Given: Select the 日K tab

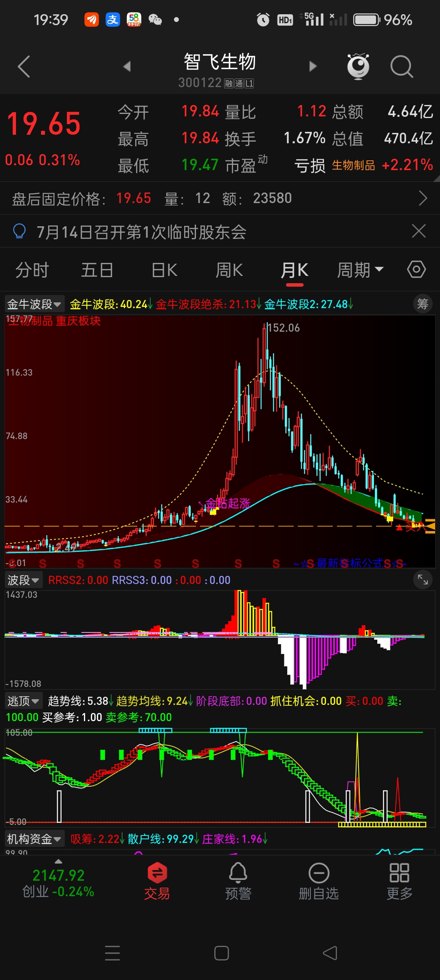Looking at the screenshot, I should pos(164,270).
